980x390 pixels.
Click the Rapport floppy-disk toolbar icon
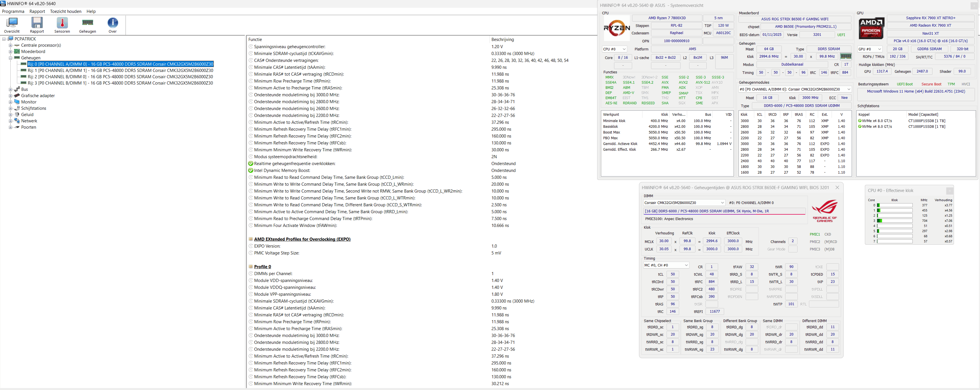37,22
